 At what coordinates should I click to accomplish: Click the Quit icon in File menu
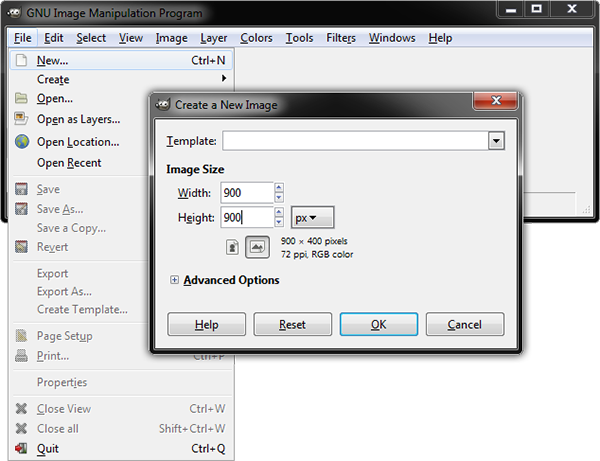(x=22, y=449)
